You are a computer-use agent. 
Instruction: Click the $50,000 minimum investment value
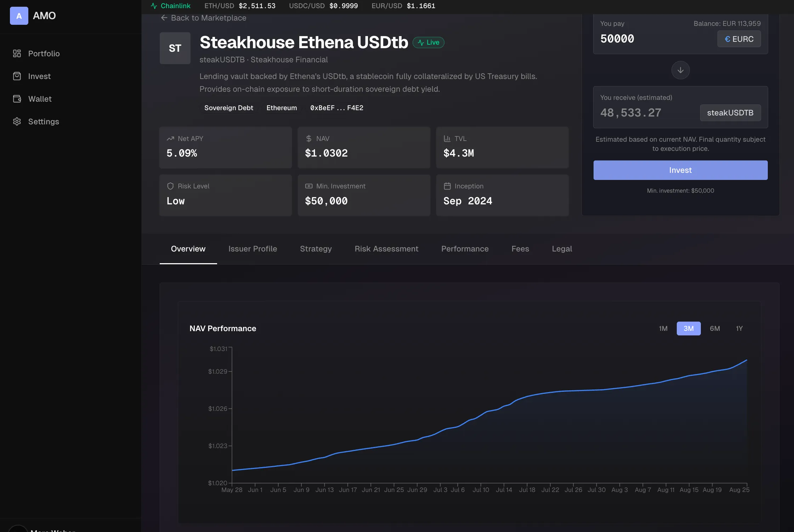(326, 201)
